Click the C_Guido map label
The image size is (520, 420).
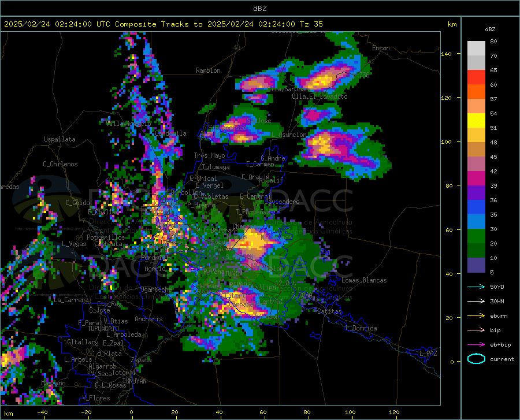point(77,203)
